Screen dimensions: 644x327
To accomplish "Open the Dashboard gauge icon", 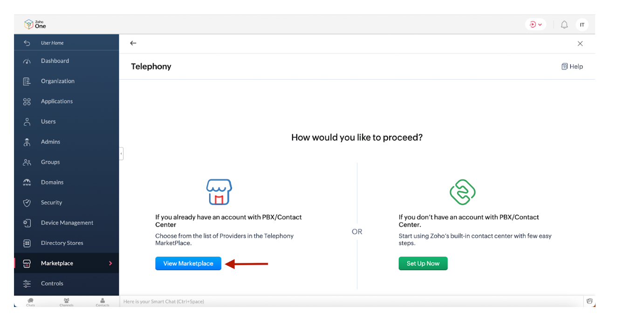I will pyautogui.click(x=27, y=61).
